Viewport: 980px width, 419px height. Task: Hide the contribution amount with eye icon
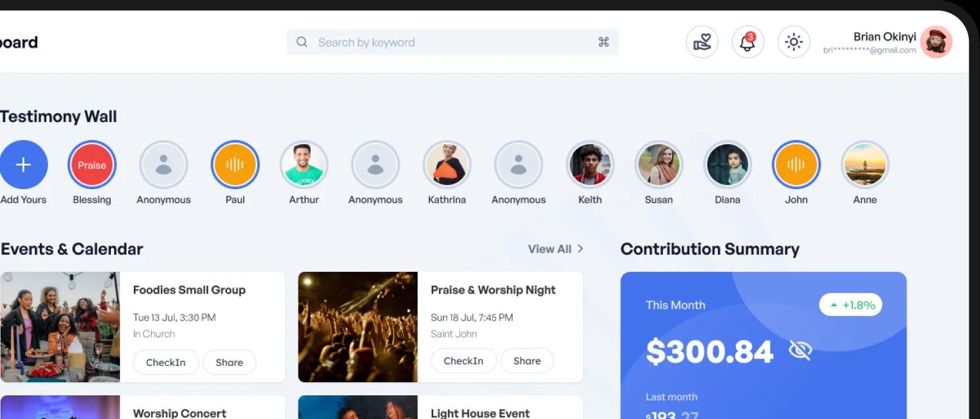[x=799, y=351]
